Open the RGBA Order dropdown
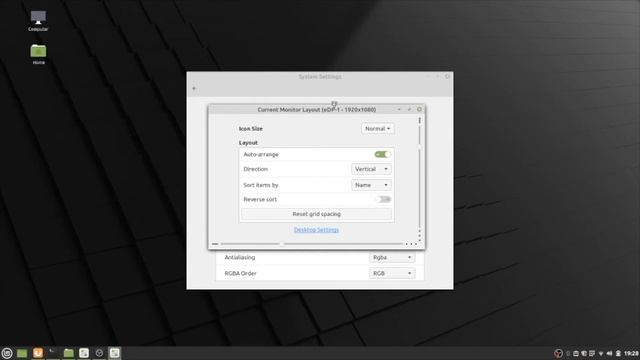 click(392, 273)
